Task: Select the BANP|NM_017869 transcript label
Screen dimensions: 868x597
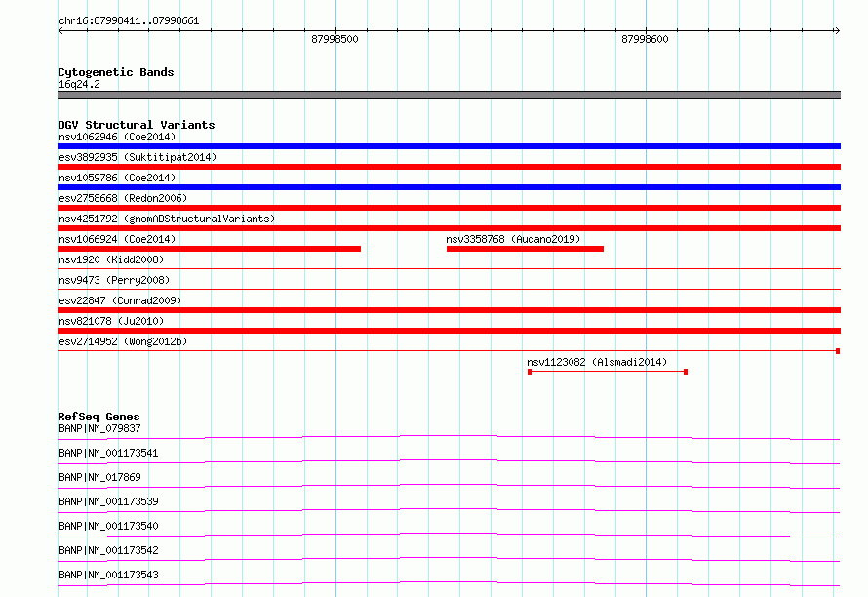Action: 99,477
